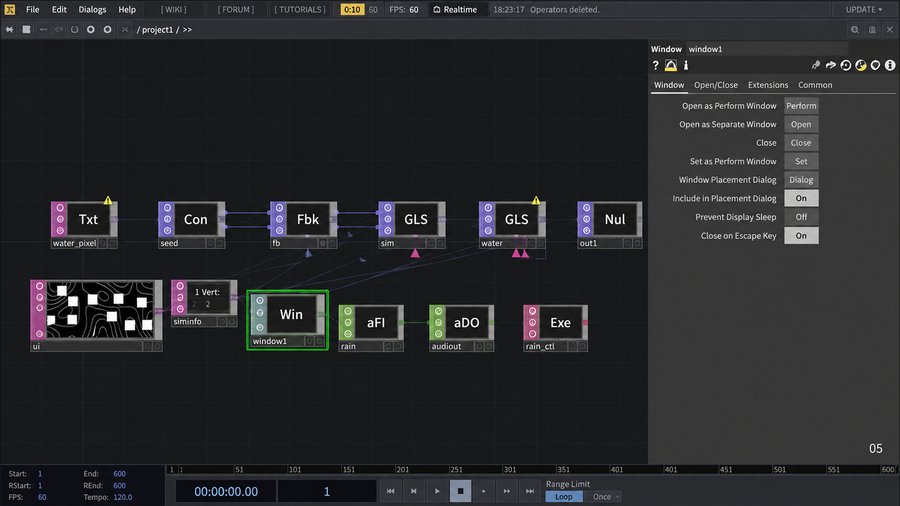Screen dimensions: 900x506
Task: Open operator help question mark icon
Action: click(x=655, y=65)
